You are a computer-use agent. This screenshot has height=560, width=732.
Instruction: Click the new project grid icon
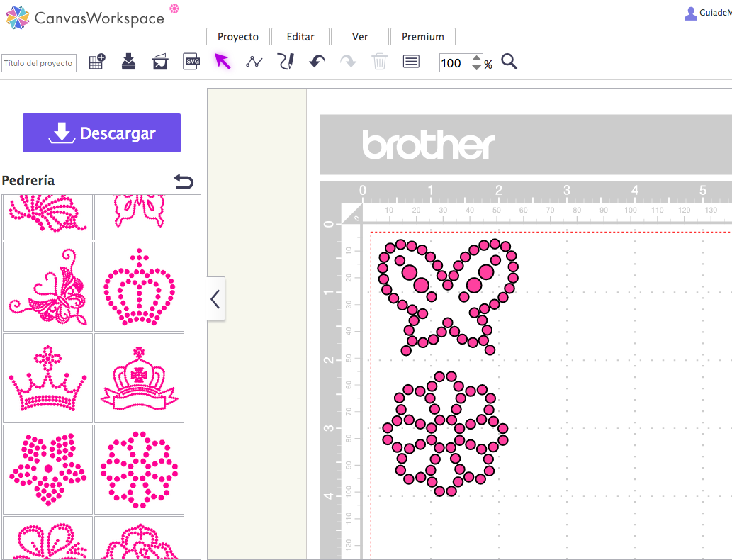tap(97, 62)
